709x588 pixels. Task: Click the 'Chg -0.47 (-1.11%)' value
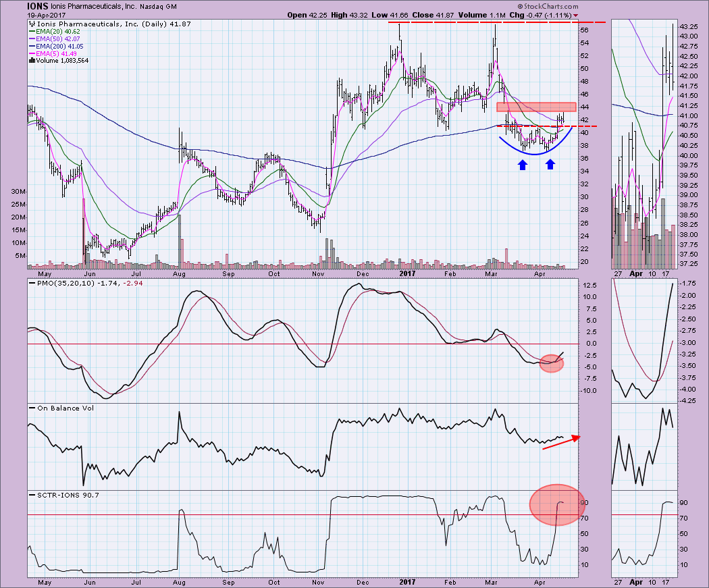click(540, 15)
